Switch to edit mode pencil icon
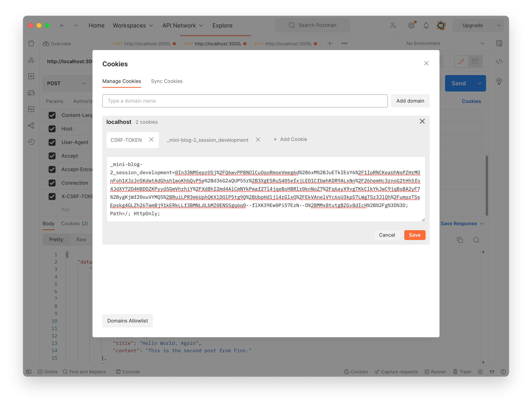The height and width of the screenshot is (407, 532). coord(461,62)
